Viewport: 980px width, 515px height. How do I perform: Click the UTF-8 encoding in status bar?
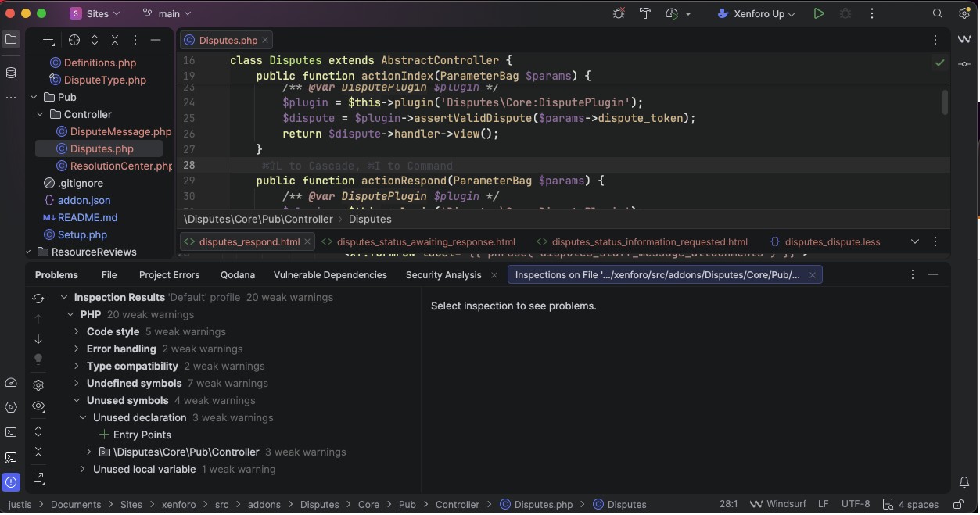pyautogui.click(x=856, y=504)
